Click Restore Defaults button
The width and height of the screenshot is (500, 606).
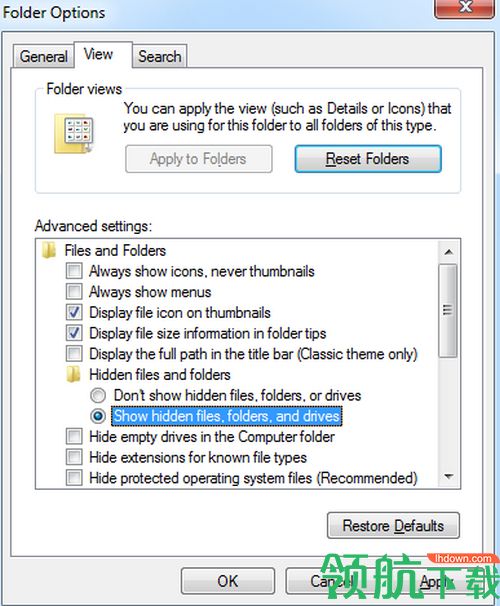pos(393,526)
